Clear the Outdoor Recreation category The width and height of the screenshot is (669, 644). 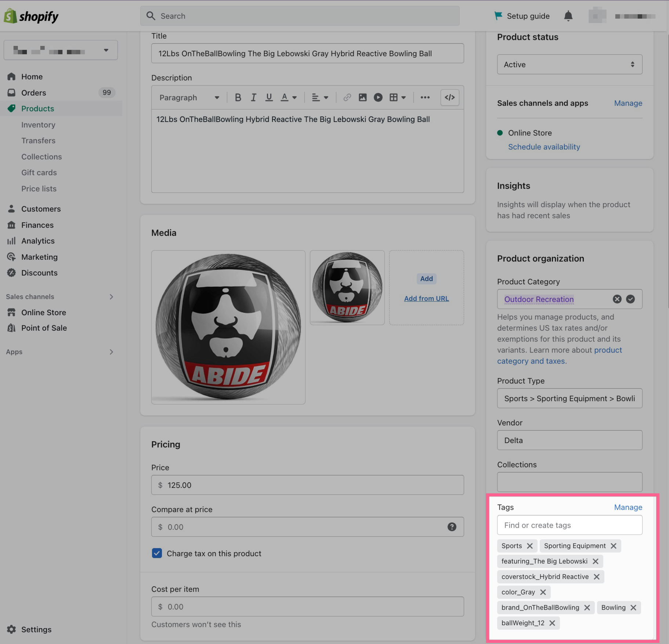click(x=617, y=299)
